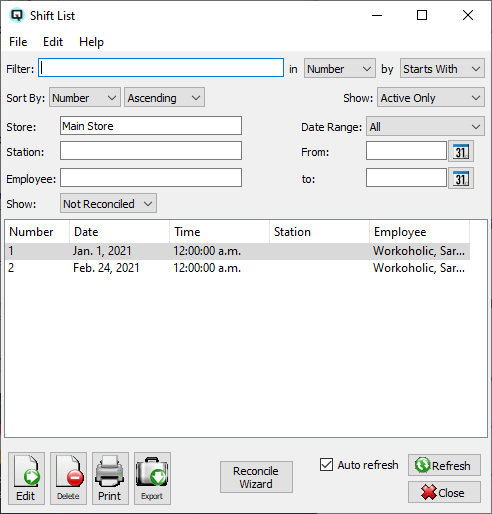Launch the Reconcile Wizard

pyautogui.click(x=256, y=477)
